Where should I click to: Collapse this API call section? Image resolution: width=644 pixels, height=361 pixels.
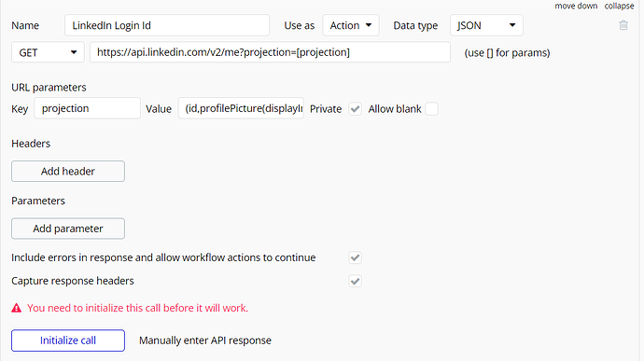click(x=619, y=6)
